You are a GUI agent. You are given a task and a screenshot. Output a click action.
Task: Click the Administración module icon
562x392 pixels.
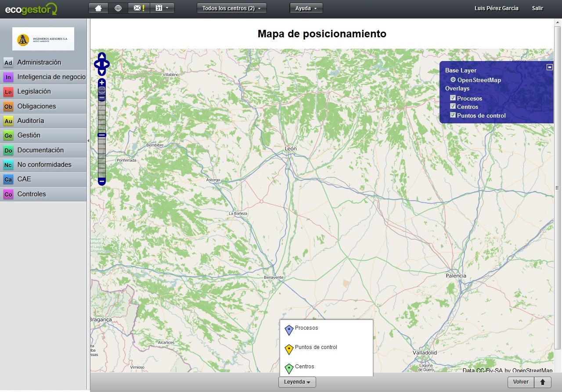tap(7, 62)
